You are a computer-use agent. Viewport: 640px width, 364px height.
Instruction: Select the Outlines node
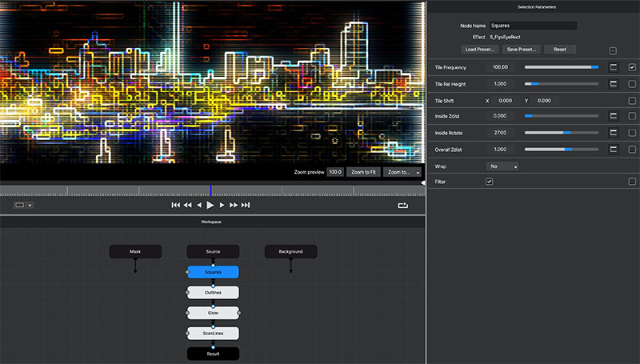213,293
